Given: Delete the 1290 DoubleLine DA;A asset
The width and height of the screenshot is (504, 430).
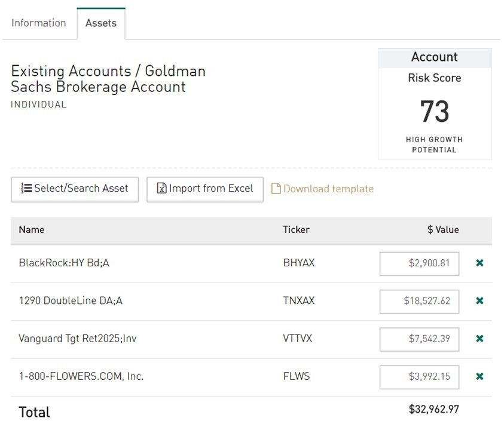Looking at the screenshot, I should [x=479, y=300].
